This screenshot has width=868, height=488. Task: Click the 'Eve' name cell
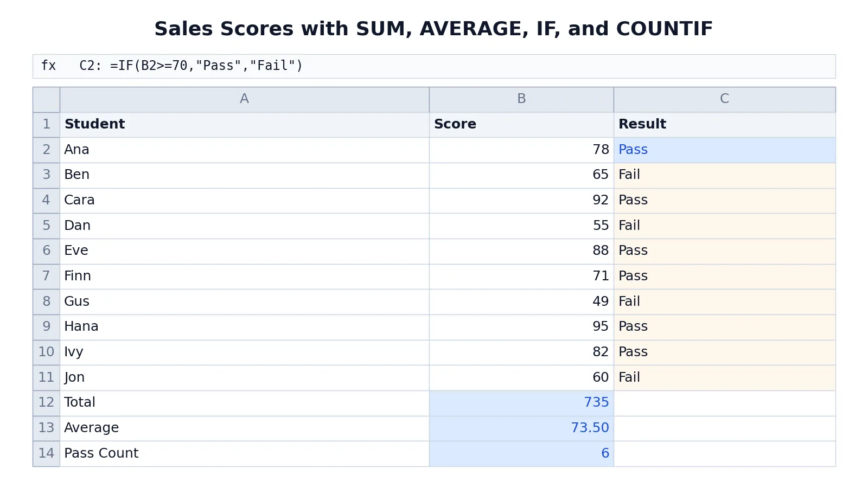[x=245, y=251]
